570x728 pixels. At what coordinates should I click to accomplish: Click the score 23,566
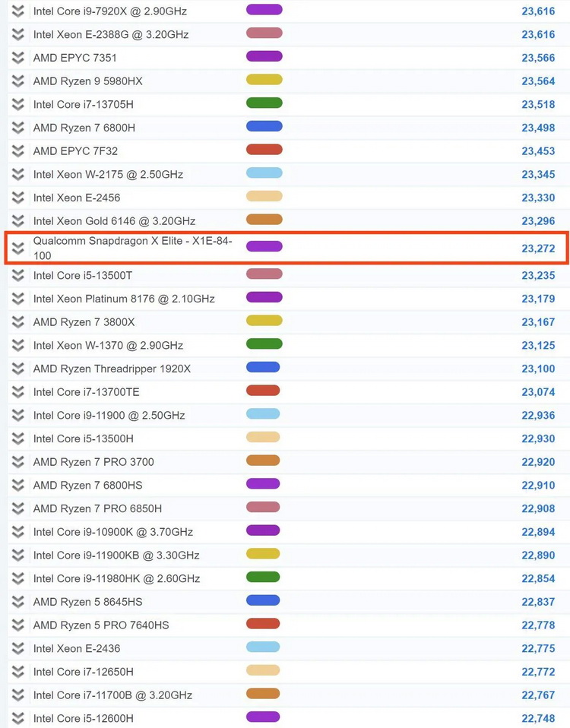[x=538, y=58]
